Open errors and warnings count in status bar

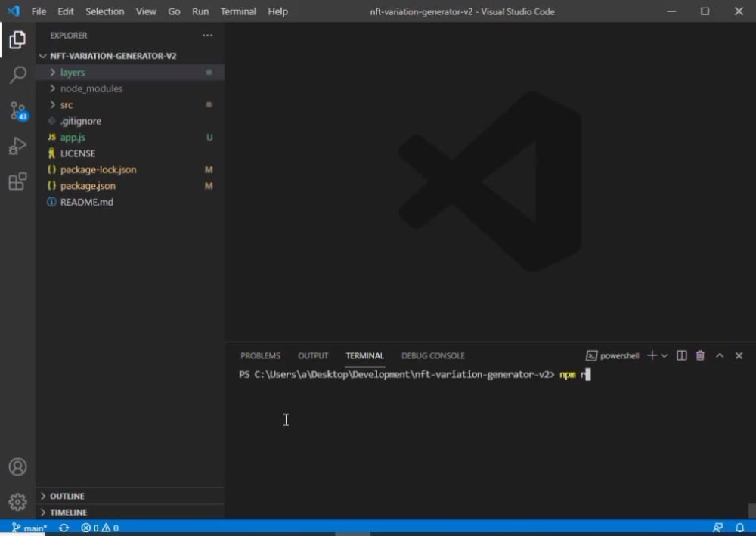pos(100,528)
